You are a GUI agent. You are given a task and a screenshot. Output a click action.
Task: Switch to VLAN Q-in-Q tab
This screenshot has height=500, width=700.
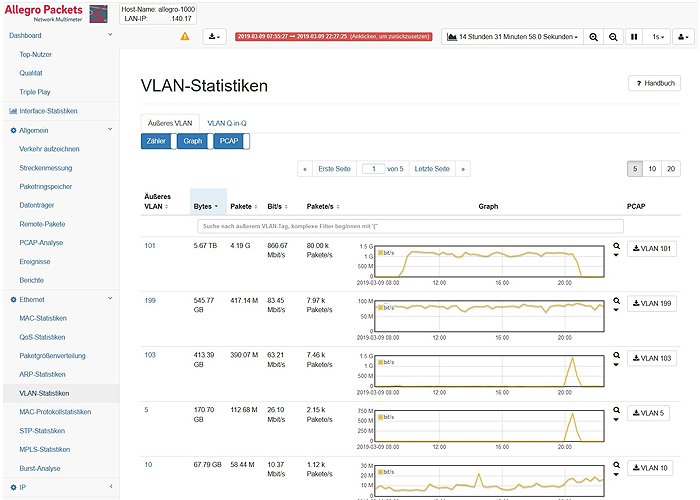pyautogui.click(x=227, y=123)
